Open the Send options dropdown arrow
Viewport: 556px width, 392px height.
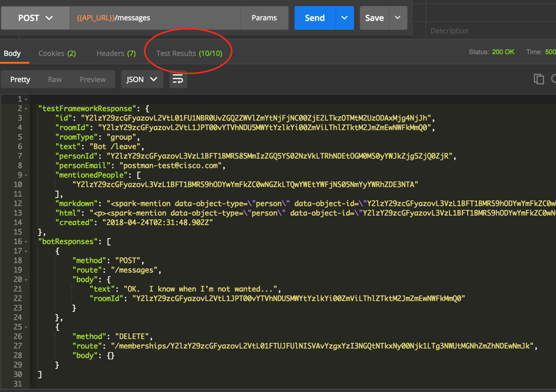point(345,18)
